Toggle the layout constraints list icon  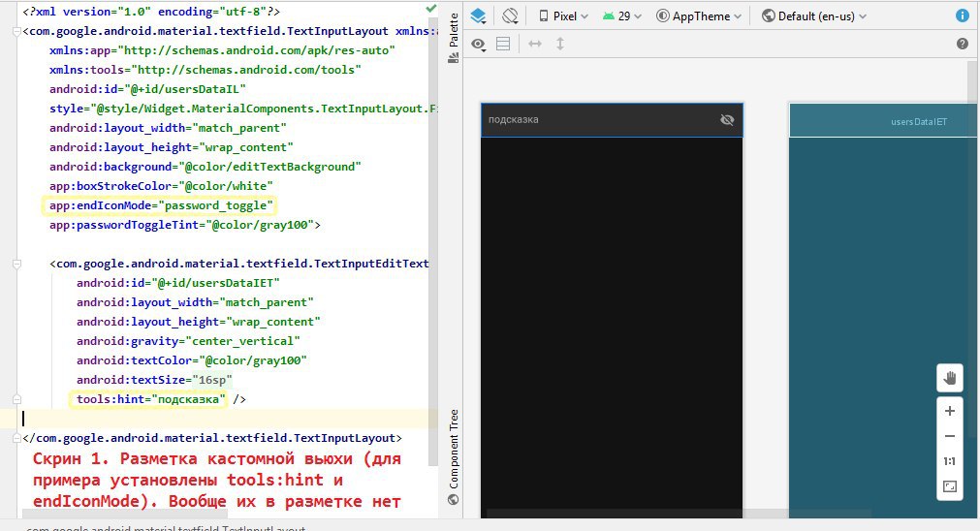coord(503,44)
